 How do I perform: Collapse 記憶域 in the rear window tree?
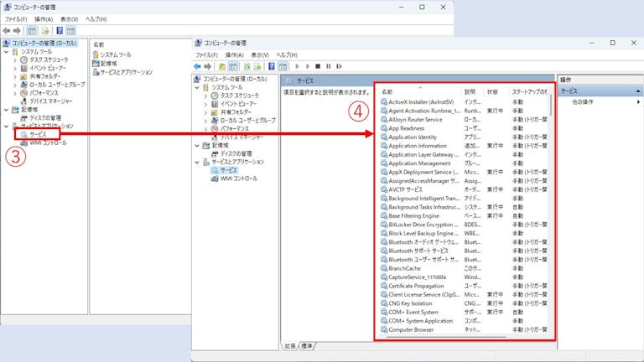coord(6,110)
